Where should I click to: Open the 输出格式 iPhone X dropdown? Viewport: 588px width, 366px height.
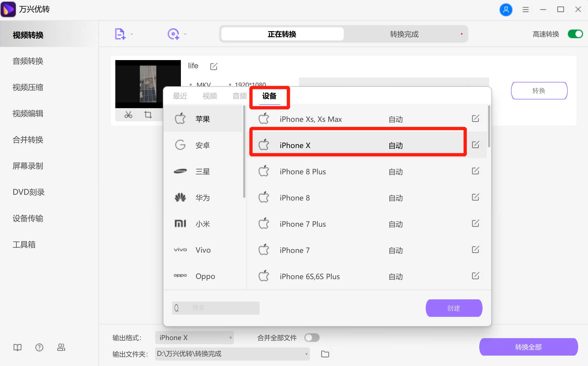click(194, 338)
